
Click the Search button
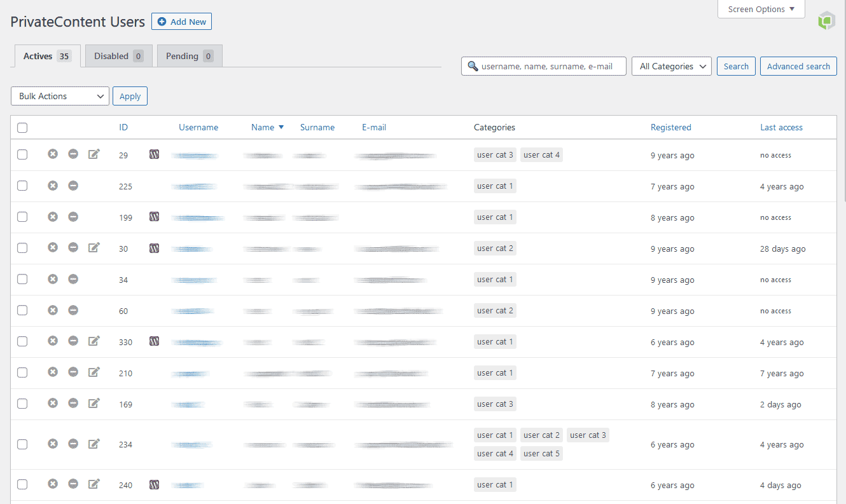736,66
